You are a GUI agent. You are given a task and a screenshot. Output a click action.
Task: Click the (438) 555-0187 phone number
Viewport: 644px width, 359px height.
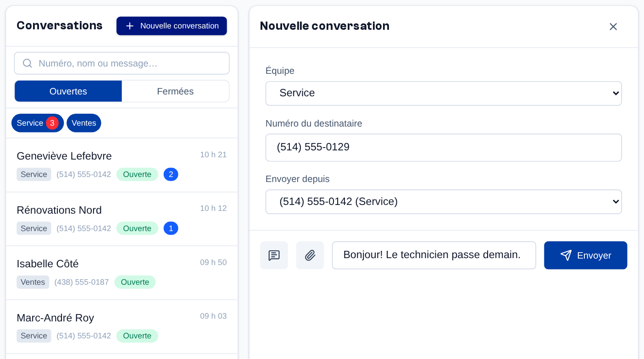[x=82, y=282]
